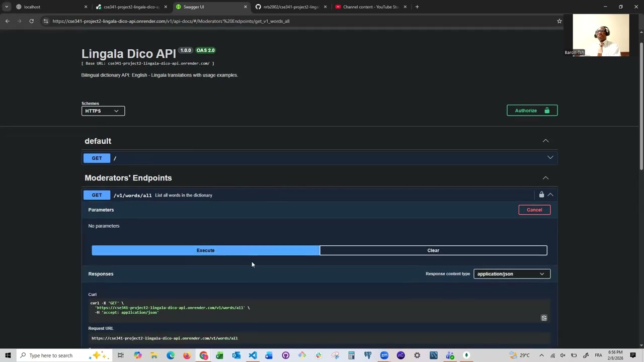
Task: Click the Authorize button
Action: pos(532,111)
